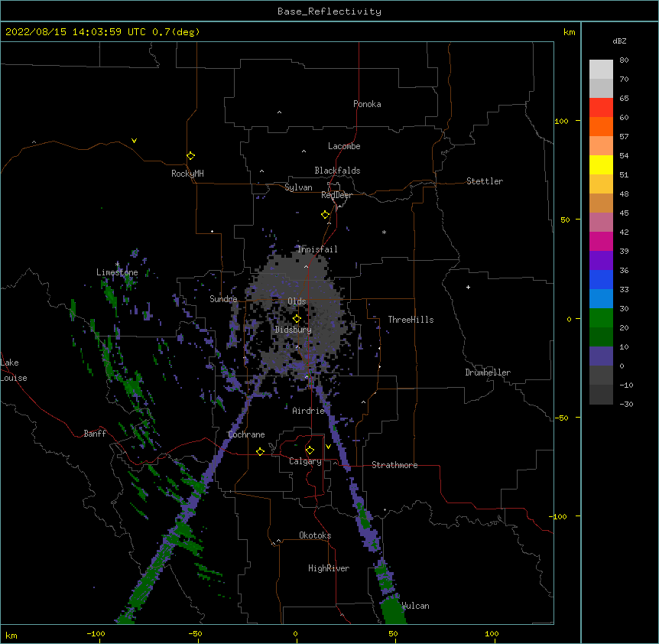This screenshot has width=659, height=644.
Task: Click the Cochrane town label
Action: tap(246, 434)
